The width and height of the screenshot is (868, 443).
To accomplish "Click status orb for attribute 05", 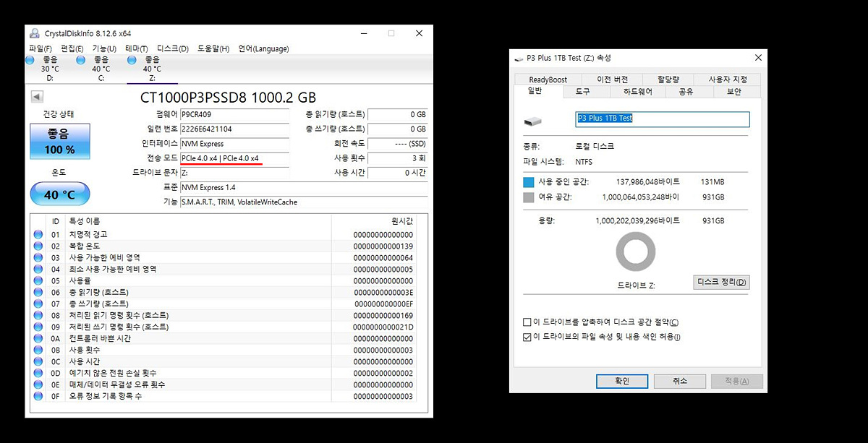I will (38, 281).
